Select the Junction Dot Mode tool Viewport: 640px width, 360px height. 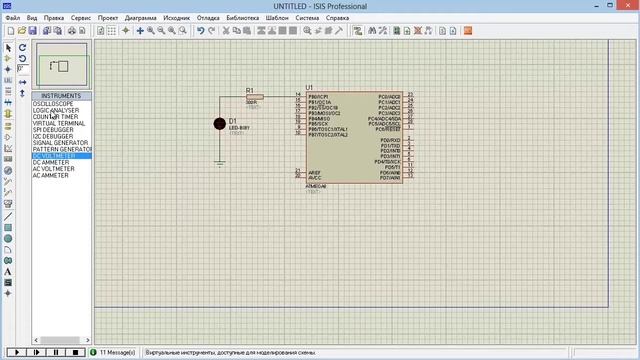click(x=8, y=69)
